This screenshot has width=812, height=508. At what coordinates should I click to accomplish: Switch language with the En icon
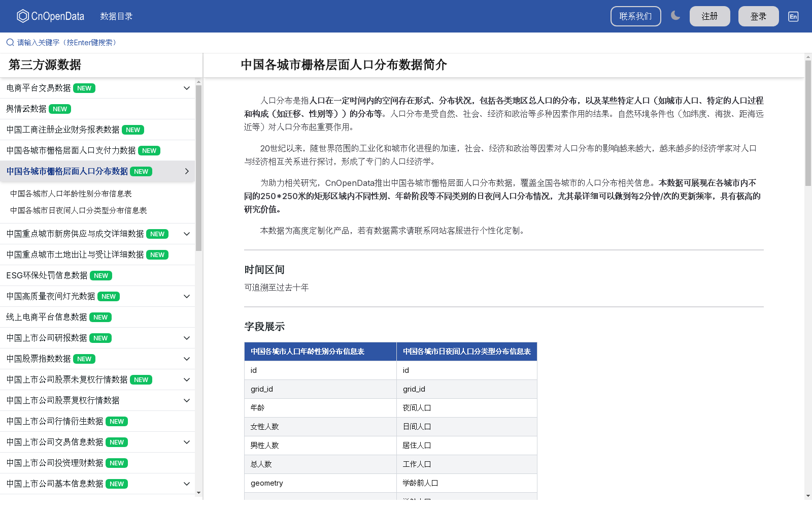pyautogui.click(x=793, y=16)
